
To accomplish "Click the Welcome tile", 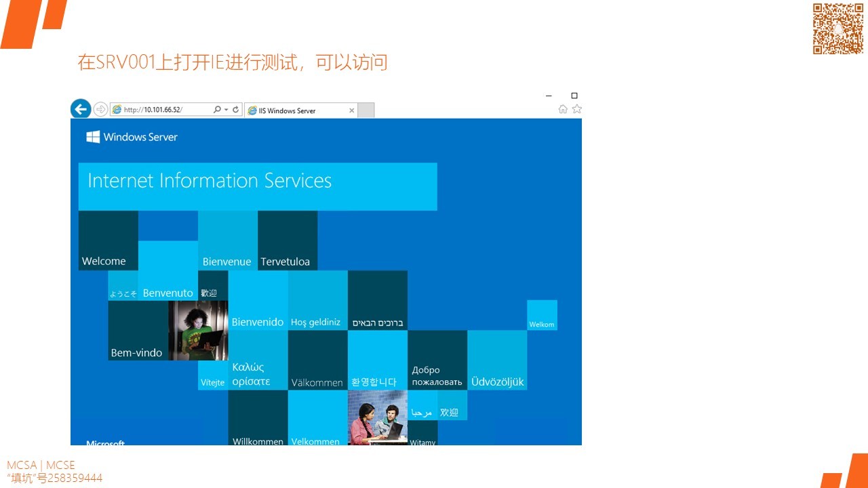I will [x=108, y=241].
